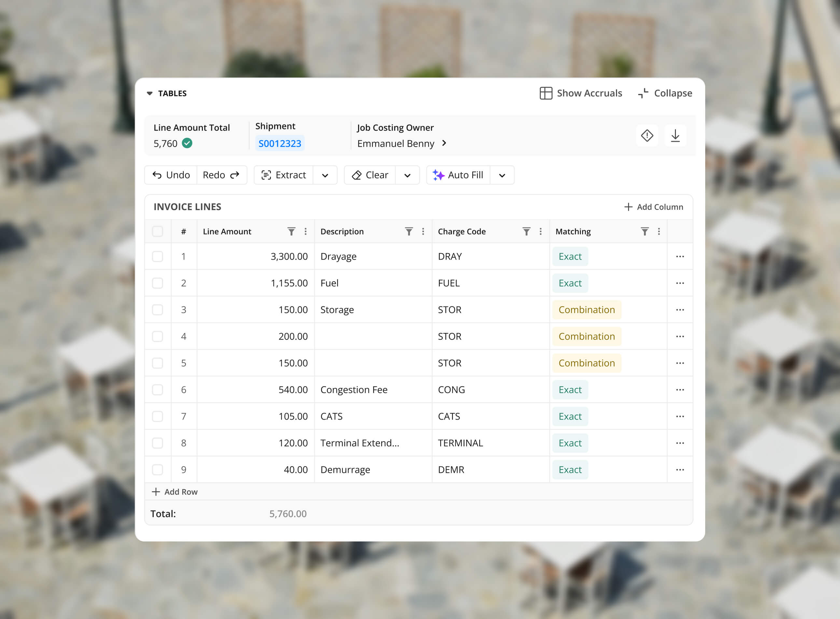
Task: Click the diamond warning icon
Action: 647,136
